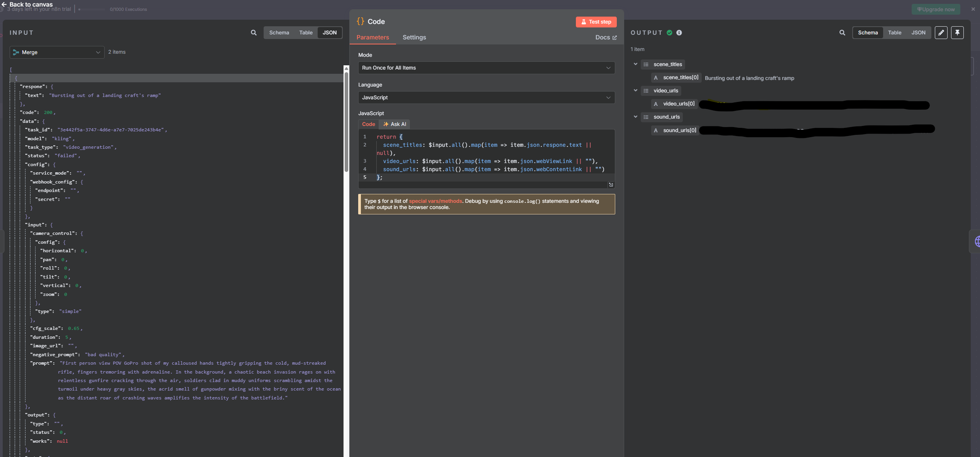The height and width of the screenshot is (457, 980).
Task: Switch input view to Table
Action: click(306, 32)
